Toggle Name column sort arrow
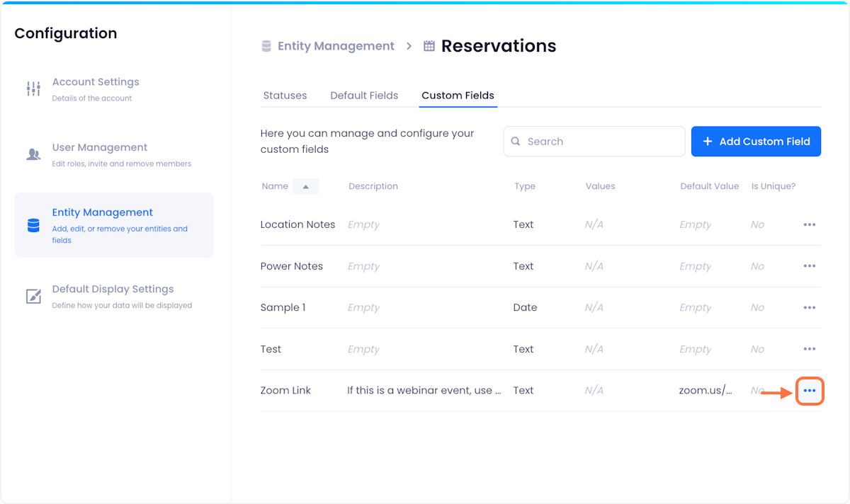Viewport: 850px width, 504px height. tap(306, 186)
